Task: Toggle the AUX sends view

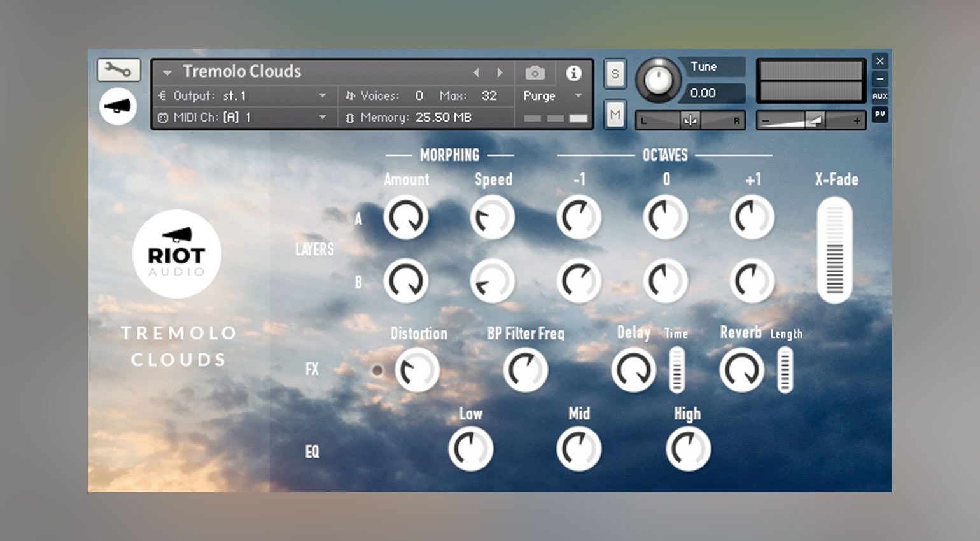Action: coord(879,96)
